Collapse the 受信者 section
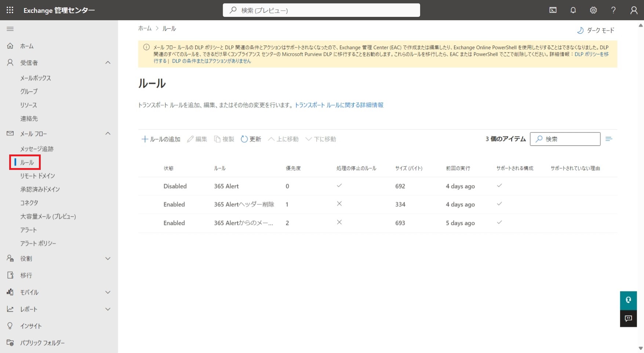The image size is (644, 353). click(x=108, y=63)
